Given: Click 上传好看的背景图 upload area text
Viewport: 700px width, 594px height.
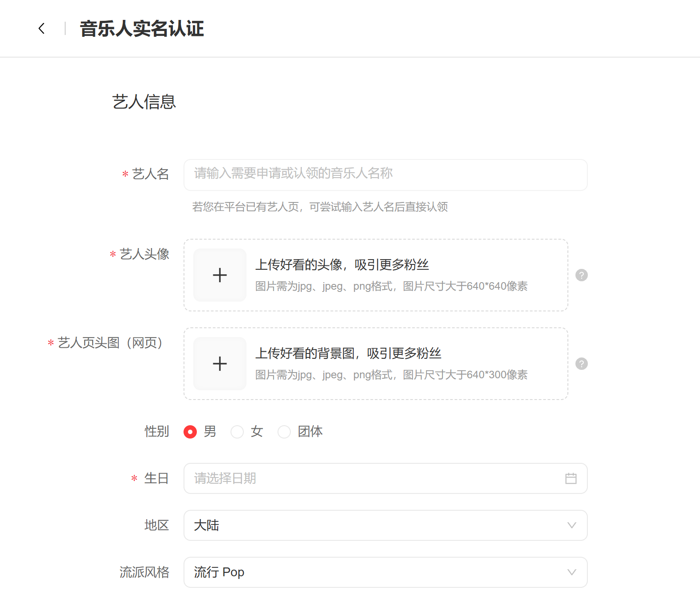Looking at the screenshot, I should [348, 353].
